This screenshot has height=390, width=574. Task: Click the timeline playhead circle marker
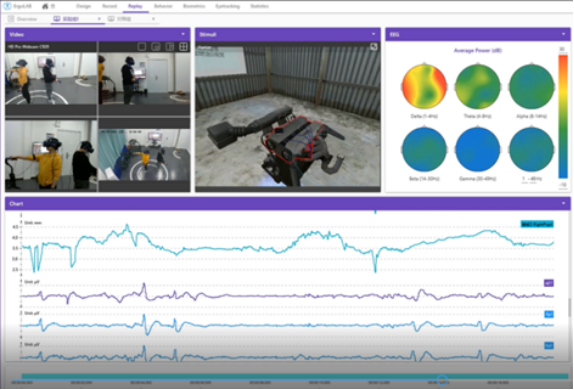point(442,380)
